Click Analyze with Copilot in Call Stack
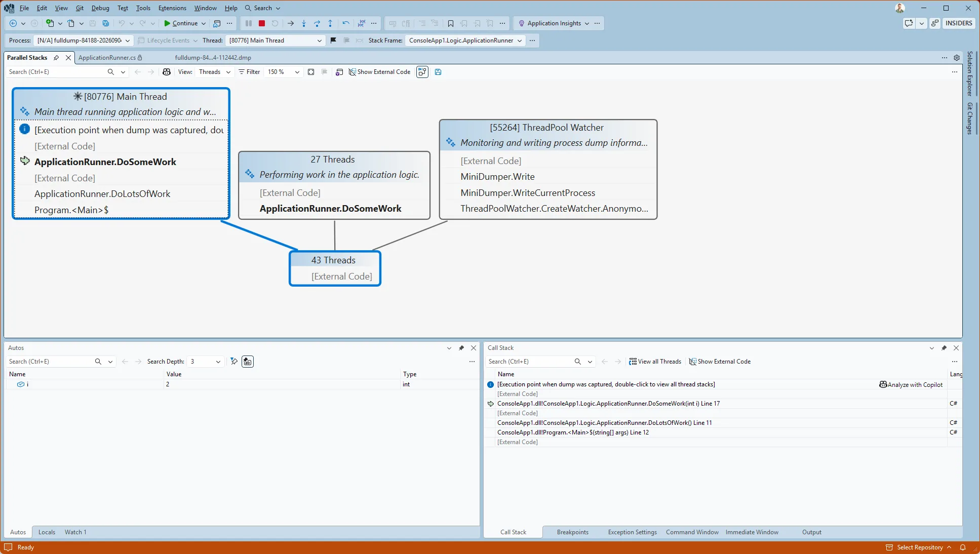 [x=911, y=384]
